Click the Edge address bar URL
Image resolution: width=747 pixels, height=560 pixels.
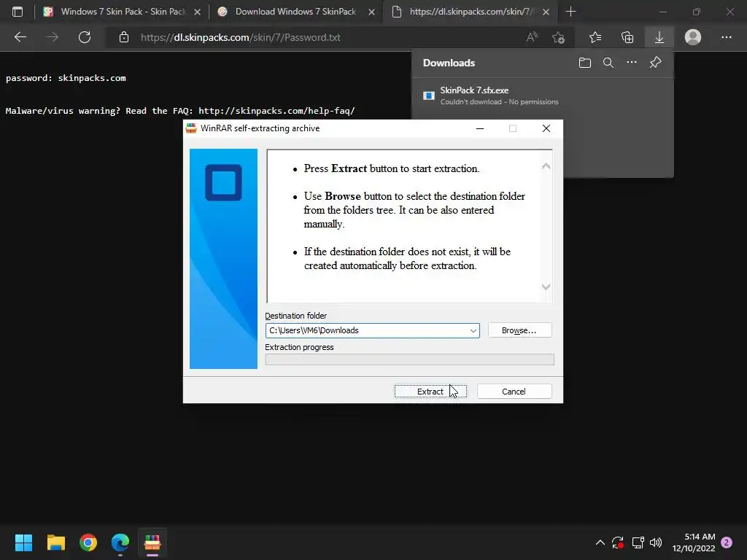pyautogui.click(x=241, y=38)
